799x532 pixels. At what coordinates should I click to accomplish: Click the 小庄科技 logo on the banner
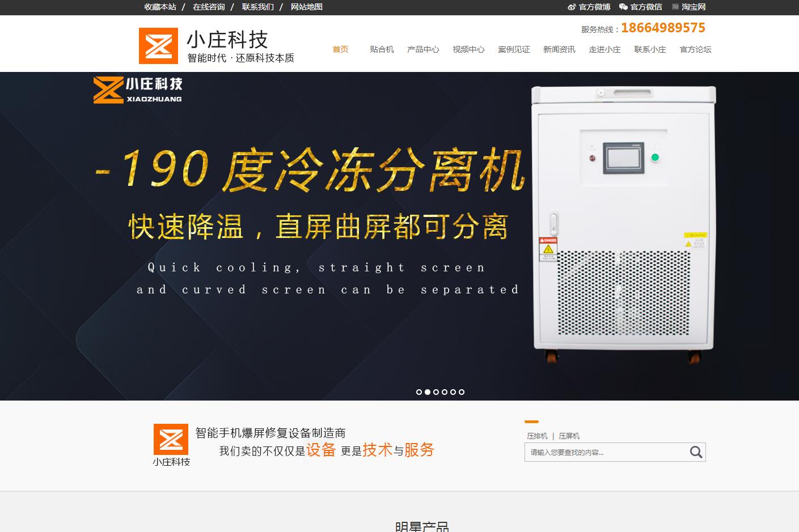[x=137, y=92]
